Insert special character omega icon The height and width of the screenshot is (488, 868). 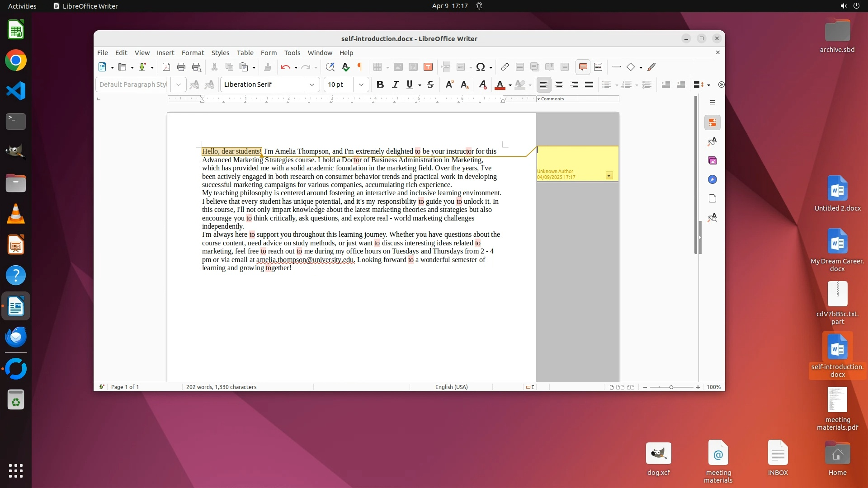tap(481, 67)
